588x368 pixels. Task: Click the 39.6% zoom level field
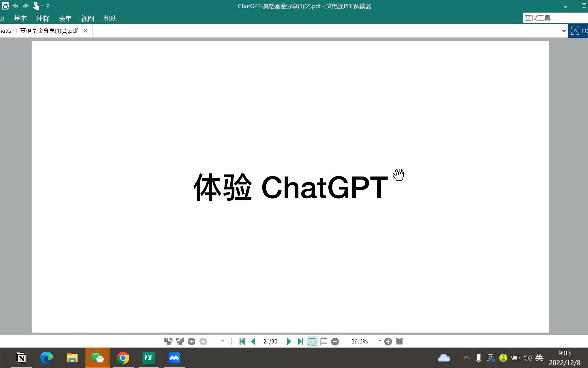point(360,341)
